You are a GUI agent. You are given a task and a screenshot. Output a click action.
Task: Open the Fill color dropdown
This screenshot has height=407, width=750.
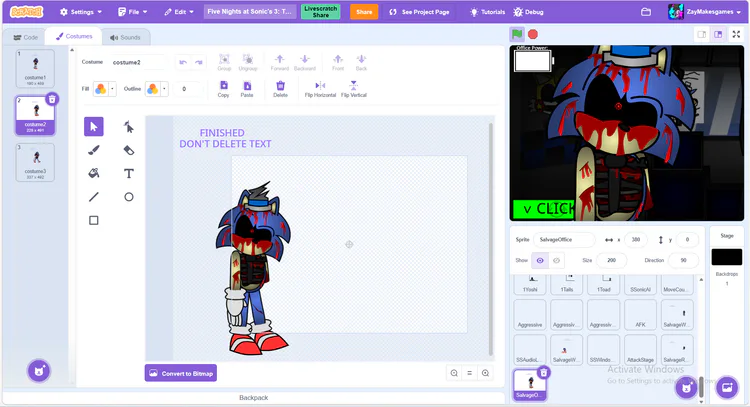pyautogui.click(x=112, y=88)
